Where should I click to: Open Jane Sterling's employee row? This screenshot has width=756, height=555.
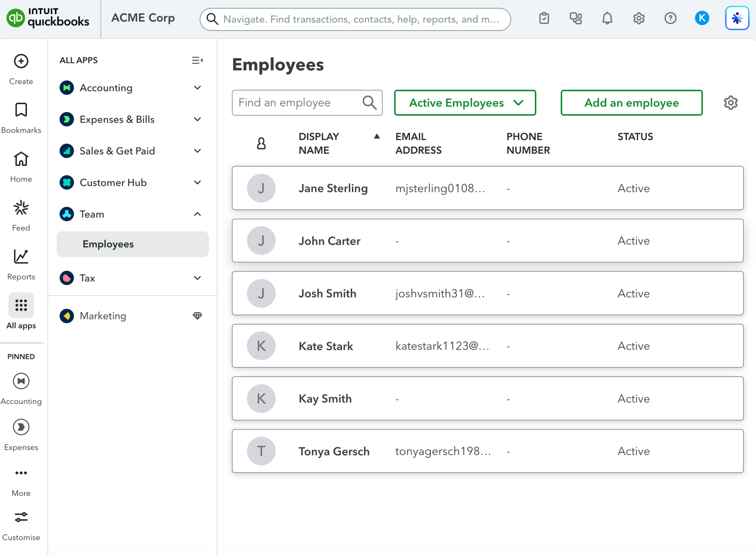pyautogui.click(x=488, y=188)
